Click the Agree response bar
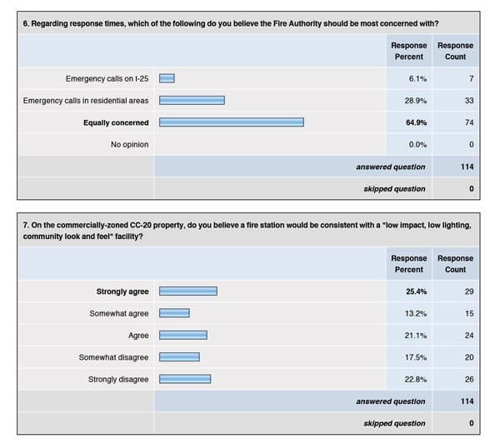500x448 pixels. click(182, 336)
